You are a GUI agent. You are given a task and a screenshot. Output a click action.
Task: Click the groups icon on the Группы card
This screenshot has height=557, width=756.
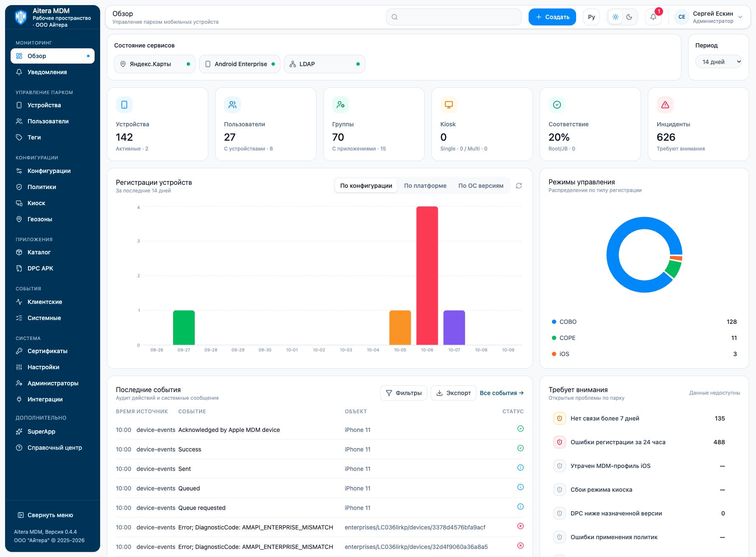coord(341,105)
